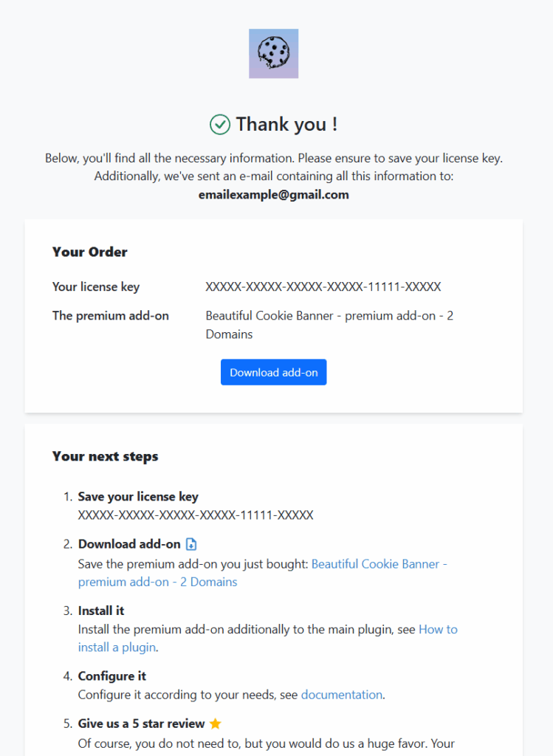Click the Give us a 5 star review title

click(141, 724)
